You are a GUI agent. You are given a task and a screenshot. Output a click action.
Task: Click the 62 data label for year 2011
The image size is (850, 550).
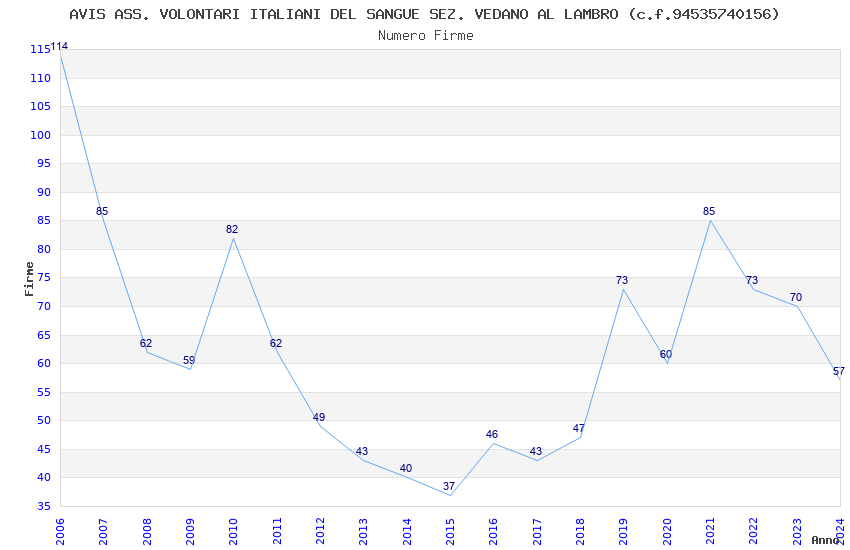coord(276,343)
